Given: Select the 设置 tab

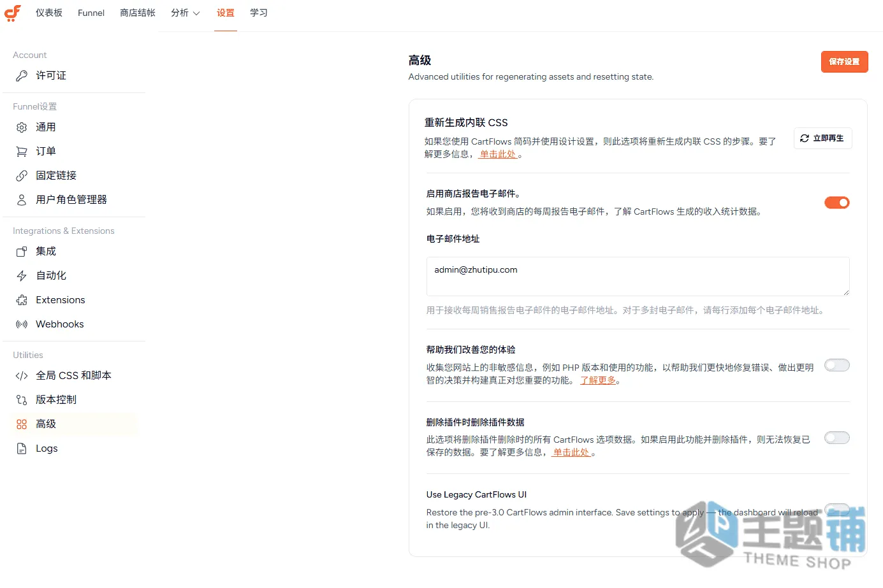Looking at the screenshot, I should [x=226, y=13].
